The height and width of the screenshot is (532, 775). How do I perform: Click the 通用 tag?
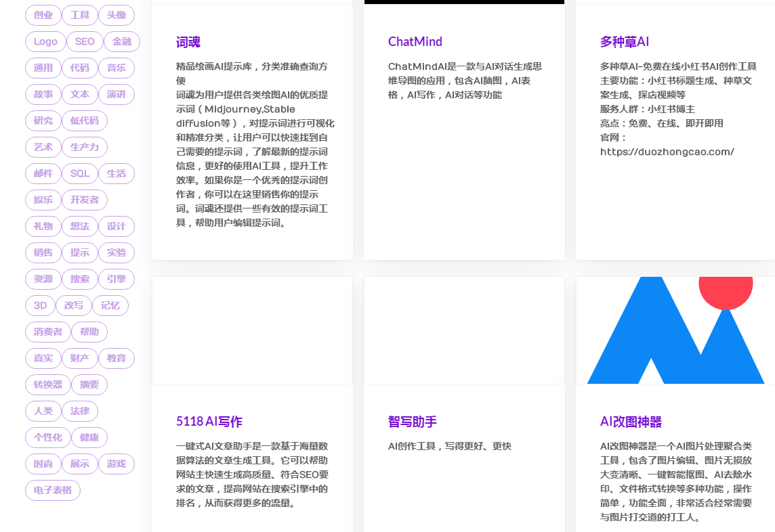(x=43, y=68)
